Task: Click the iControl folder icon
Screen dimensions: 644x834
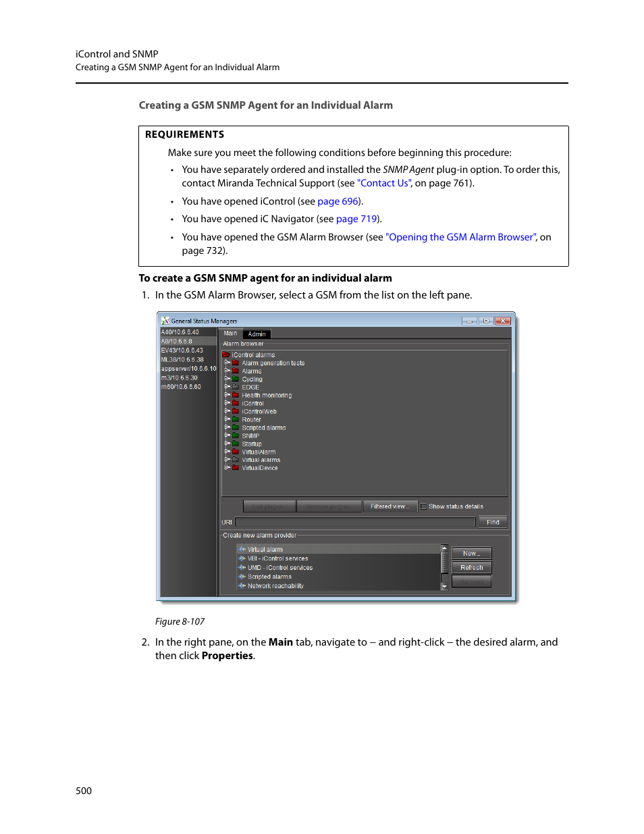Action: click(x=236, y=403)
